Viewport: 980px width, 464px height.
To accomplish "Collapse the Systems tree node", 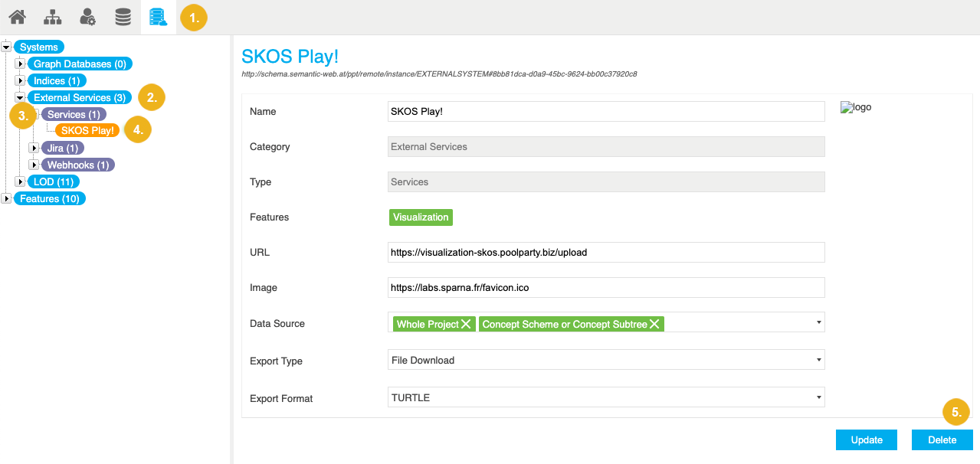I will (6, 47).
